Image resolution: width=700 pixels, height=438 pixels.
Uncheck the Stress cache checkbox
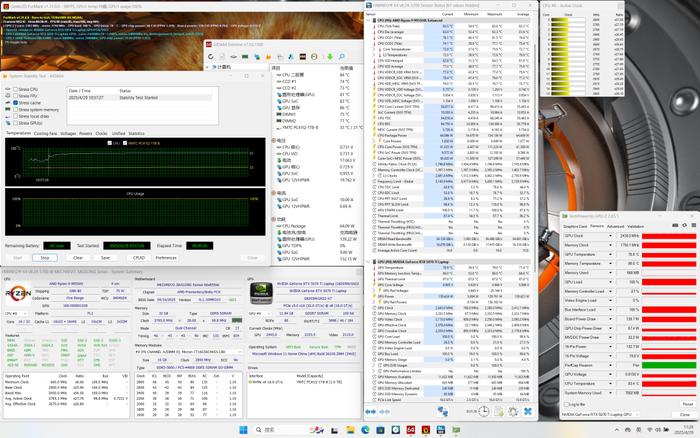tap(16, 103)
